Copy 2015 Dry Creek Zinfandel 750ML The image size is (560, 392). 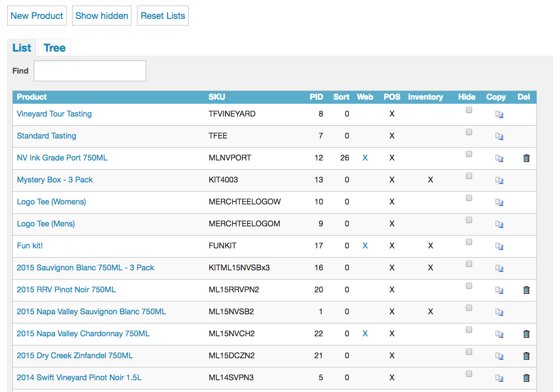[499, 356]
